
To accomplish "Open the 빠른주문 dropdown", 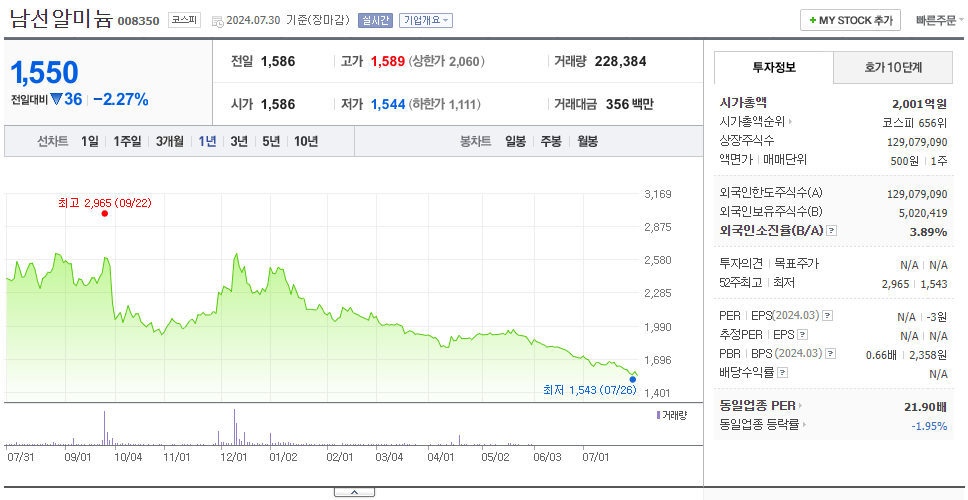I will pyautogui.click(x=940, y=20).
